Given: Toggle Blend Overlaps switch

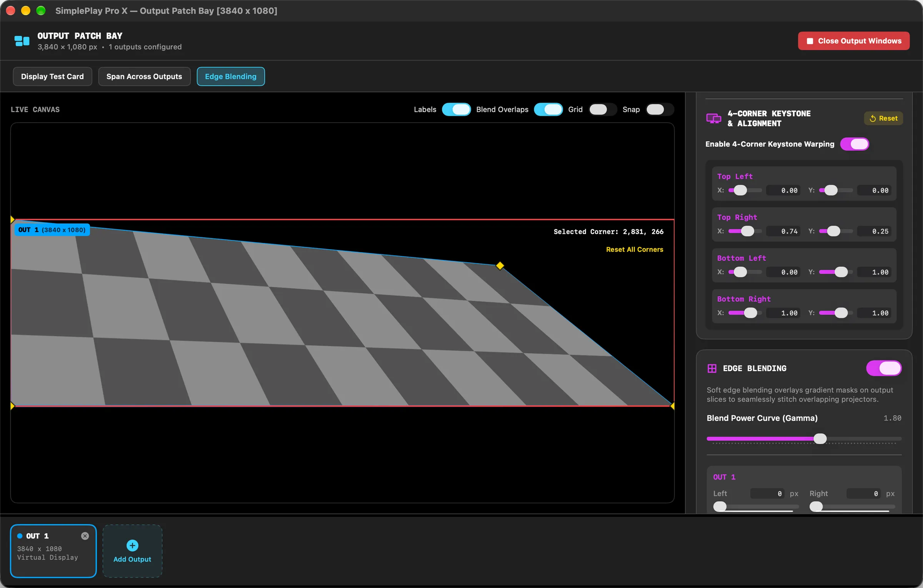Looking at the screenshot, I should pyautogui.click(x=548, y=110).
